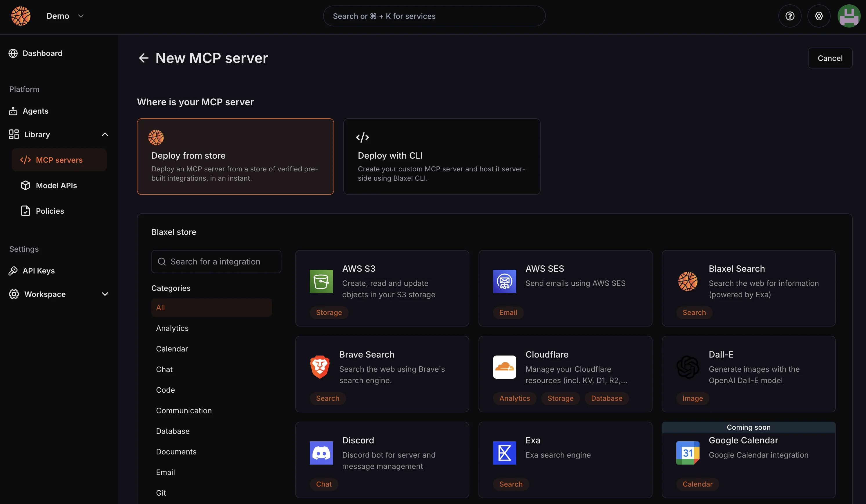
Task: Click the Cancel button
Action: click(x=830, y=58)
